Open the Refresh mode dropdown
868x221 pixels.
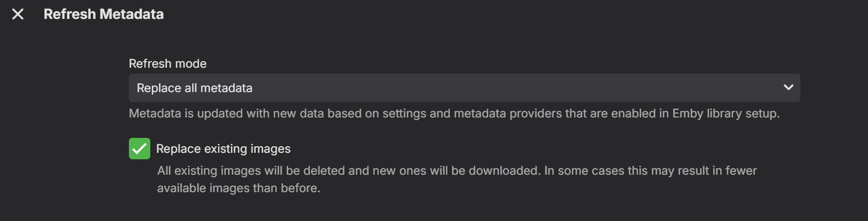(x=464, y=88)
